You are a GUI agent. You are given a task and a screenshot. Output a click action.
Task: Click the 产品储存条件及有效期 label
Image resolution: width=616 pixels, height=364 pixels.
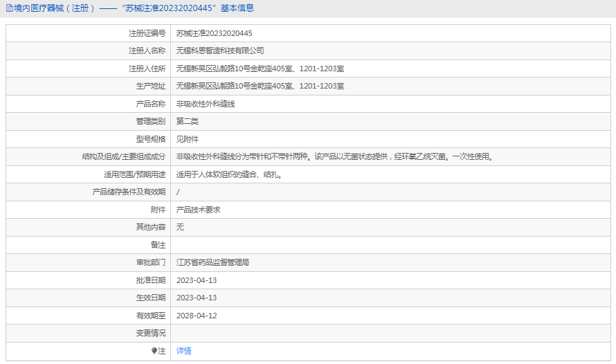coord(129,192)
